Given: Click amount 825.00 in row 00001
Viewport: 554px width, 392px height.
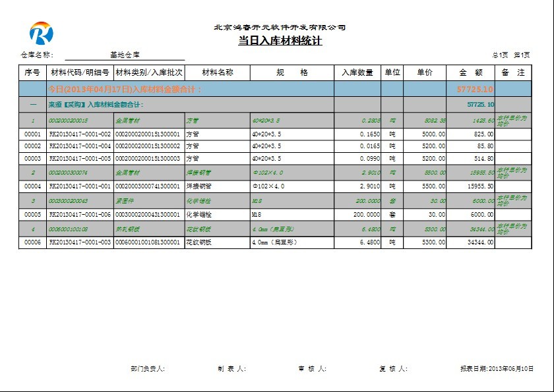Looking at the screenshot, I should point(483,134).
